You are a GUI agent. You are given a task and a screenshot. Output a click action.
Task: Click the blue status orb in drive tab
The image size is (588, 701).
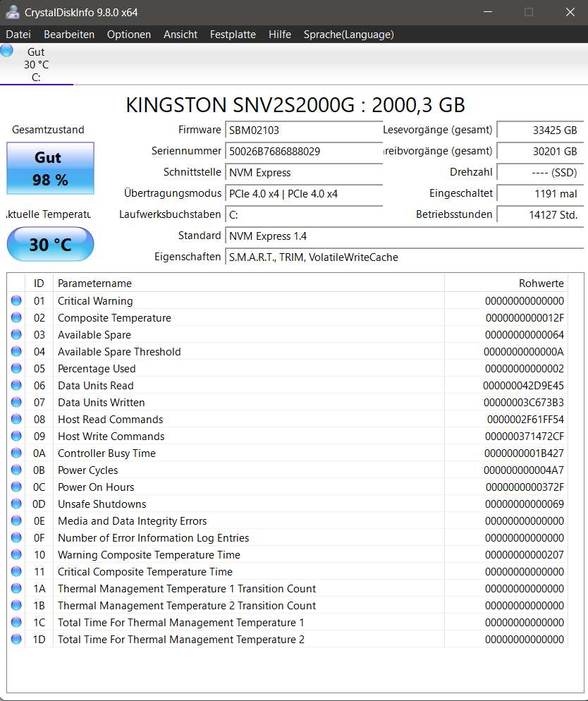point(7,50)
